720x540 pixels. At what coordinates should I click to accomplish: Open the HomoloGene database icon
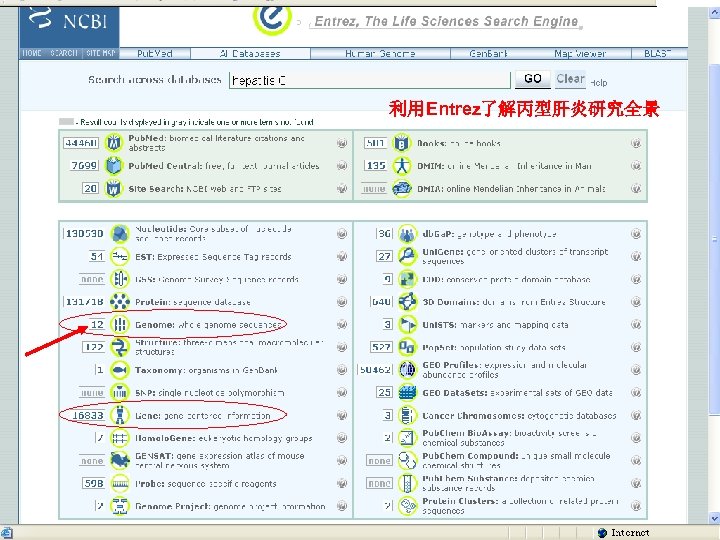(x=120, y=438)
